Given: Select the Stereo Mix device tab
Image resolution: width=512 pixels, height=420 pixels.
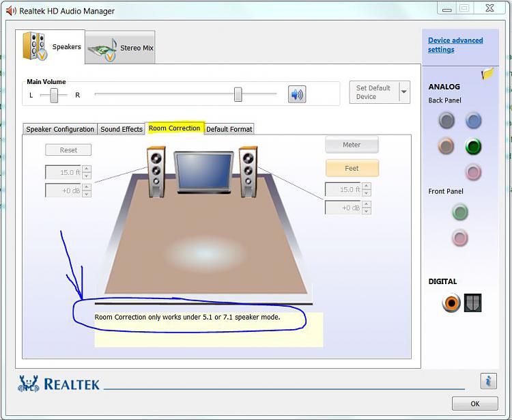Looking at the screenshot, I should coord(120,48).
